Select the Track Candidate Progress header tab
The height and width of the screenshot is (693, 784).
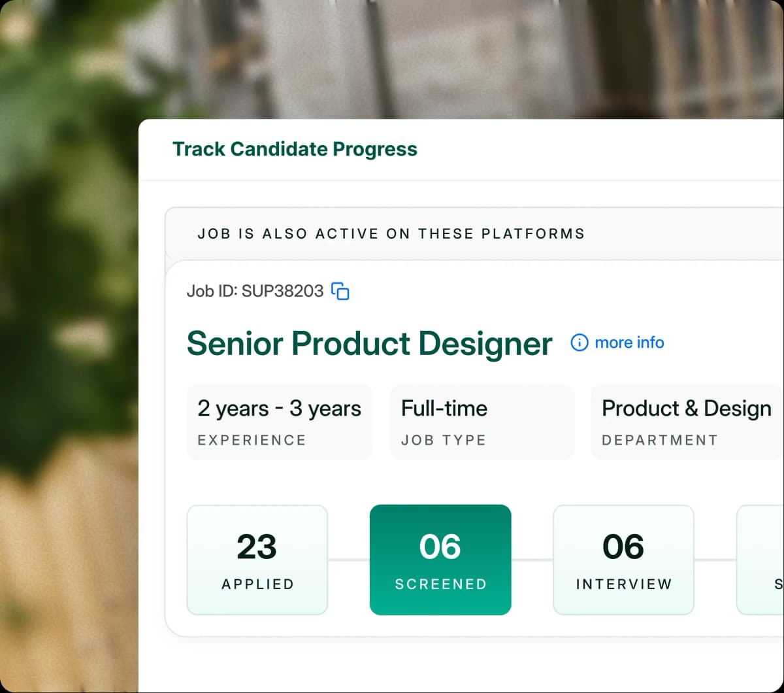pos(295,149)
